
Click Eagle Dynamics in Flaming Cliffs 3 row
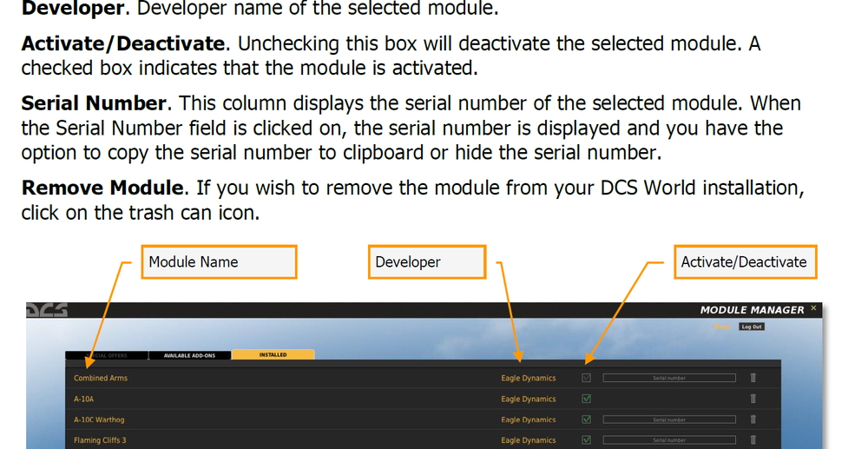pyautogui.click(x=528, y=440)
